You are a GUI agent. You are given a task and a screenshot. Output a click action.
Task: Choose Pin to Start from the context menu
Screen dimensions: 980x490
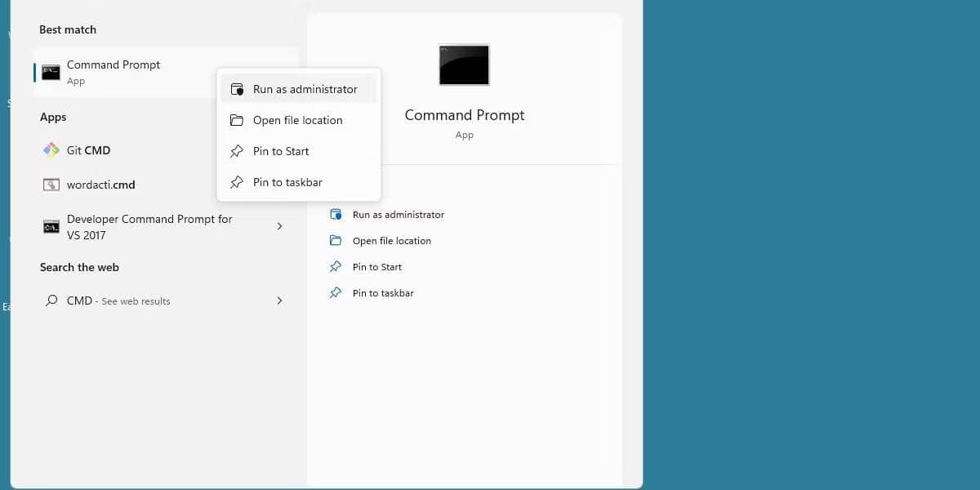[x=281, y=150]
